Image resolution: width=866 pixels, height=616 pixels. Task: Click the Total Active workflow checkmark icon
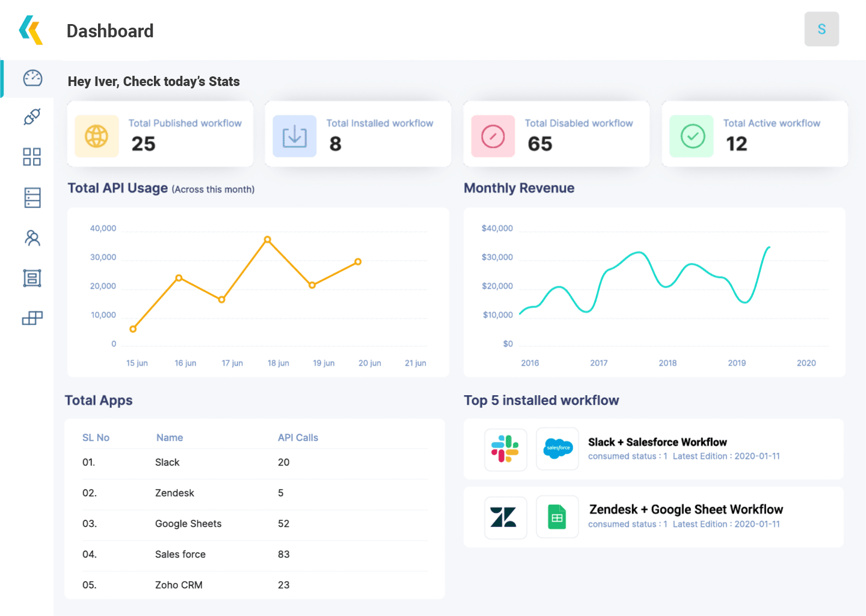click(692, 137)
